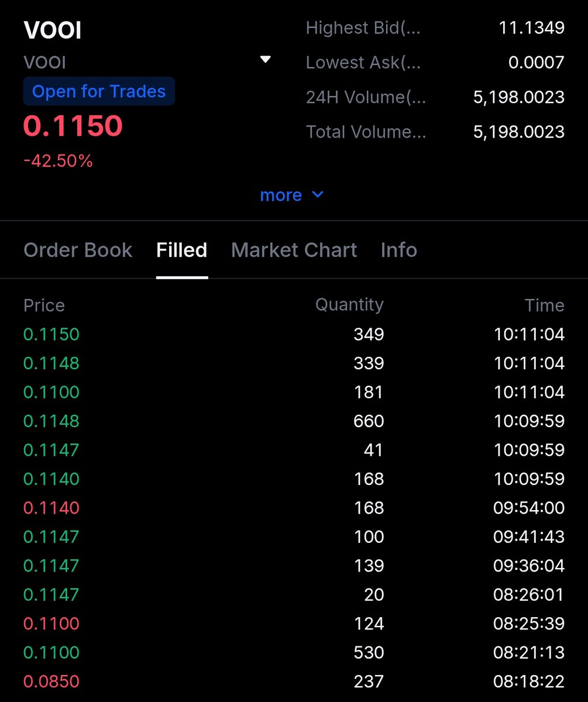Select the fill with quantity 181
The image size is (588, 702).
294,392
